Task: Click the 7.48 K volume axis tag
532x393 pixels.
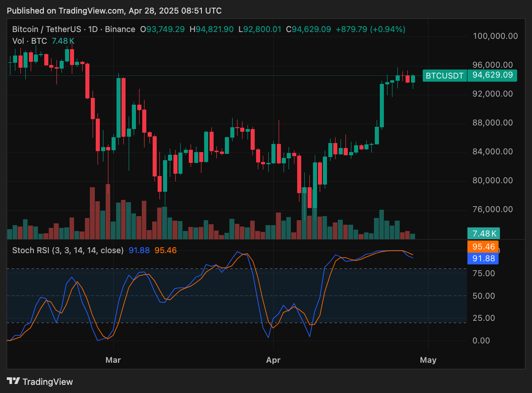Action: pyautogui.click(x=484, y=233)
